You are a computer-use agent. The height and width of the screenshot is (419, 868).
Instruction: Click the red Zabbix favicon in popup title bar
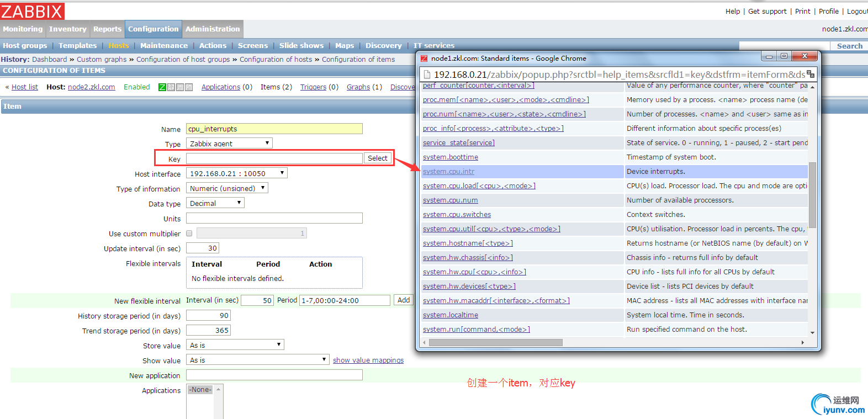tap(424, 58)
